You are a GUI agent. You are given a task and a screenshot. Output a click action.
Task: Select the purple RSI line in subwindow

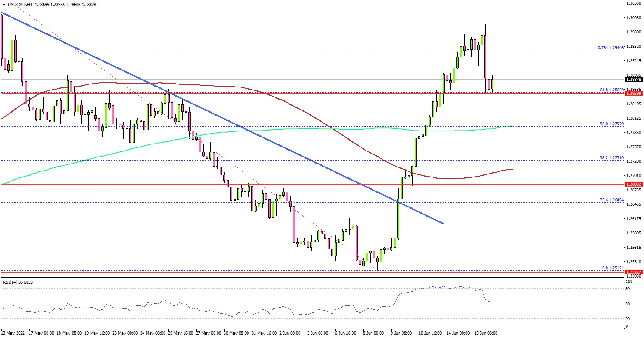pyautogui.click(x=218, y=312)
